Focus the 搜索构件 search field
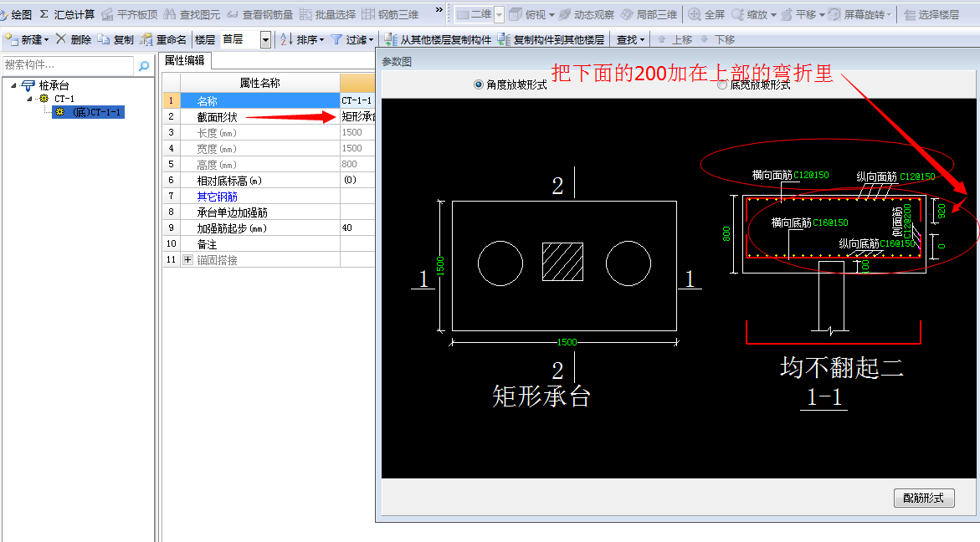This screenshot has height=542, width=980. [68, 65]
